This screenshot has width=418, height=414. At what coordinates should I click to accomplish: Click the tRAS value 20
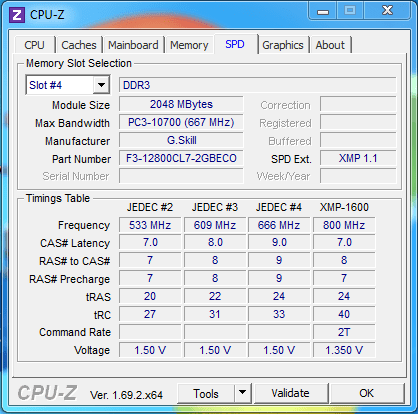[150, 296]
